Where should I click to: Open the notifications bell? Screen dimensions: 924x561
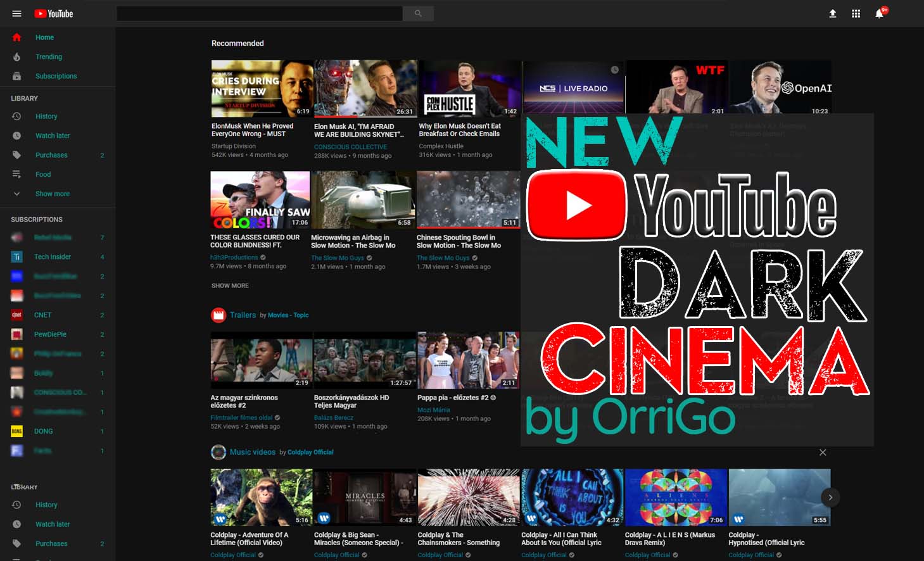pos(879,13)
